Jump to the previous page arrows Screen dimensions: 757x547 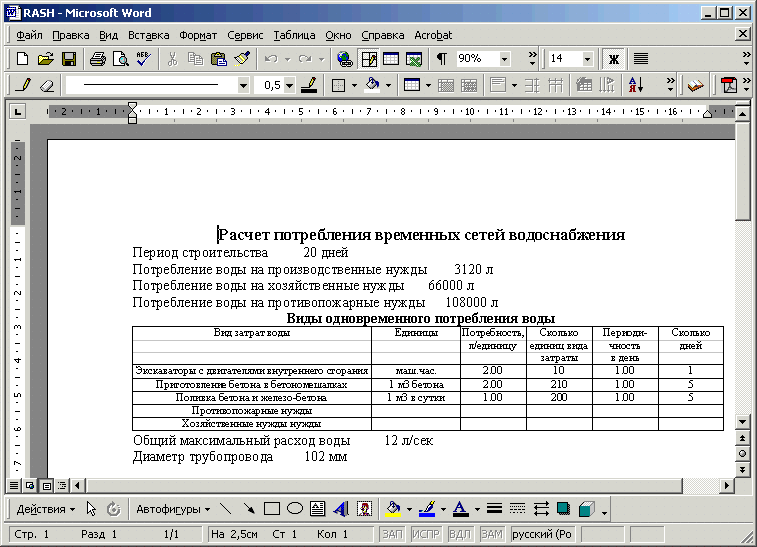coord(743,438)
